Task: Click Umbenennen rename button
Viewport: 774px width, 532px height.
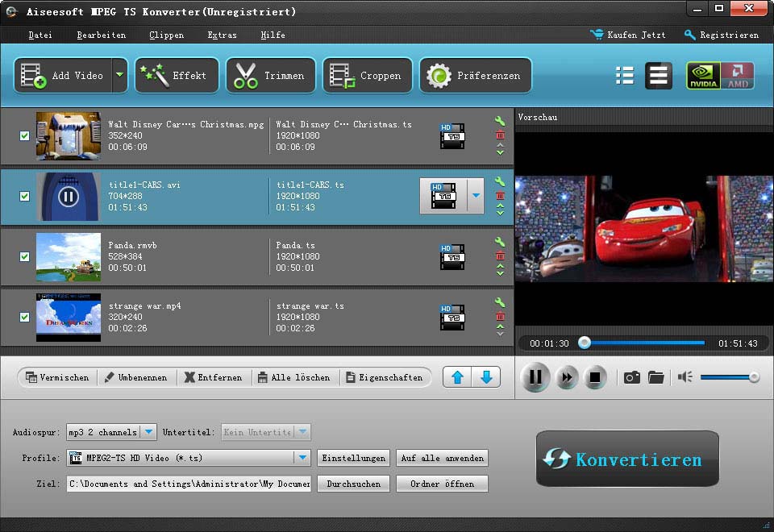Action: tap(136, 377)
